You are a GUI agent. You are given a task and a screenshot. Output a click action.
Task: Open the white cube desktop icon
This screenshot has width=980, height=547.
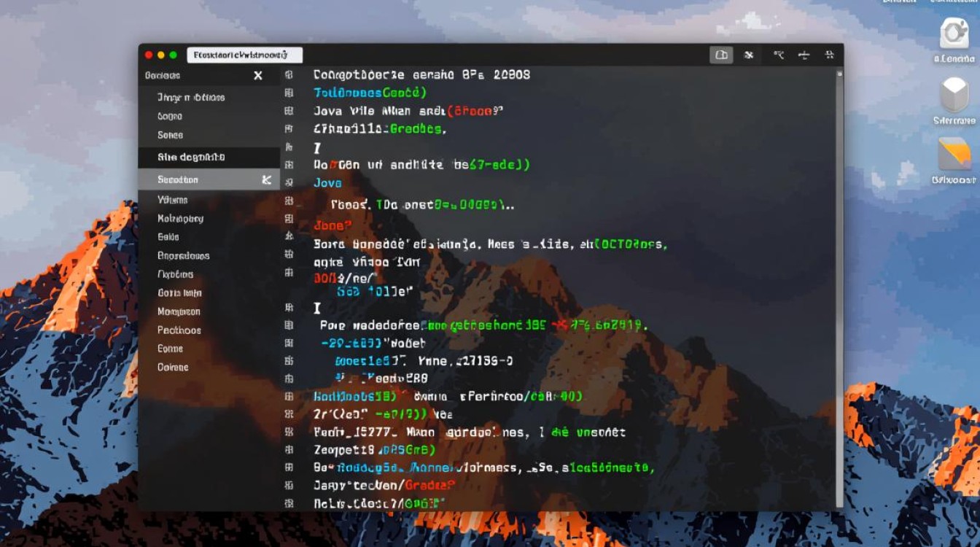[954, 95]
